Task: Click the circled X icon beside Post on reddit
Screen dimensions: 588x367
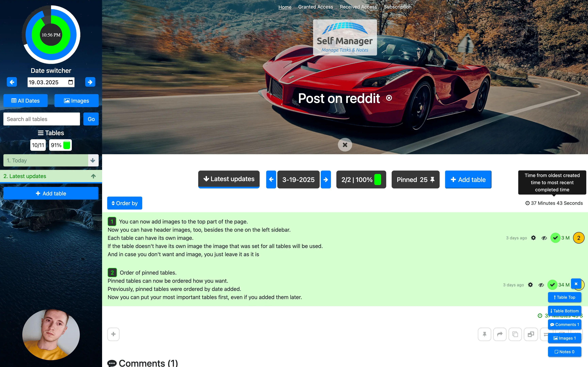Action: 389,98
